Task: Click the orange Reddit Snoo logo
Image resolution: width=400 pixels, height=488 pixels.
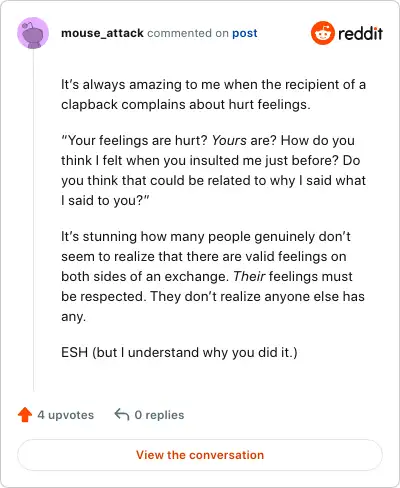Action: 322,33
